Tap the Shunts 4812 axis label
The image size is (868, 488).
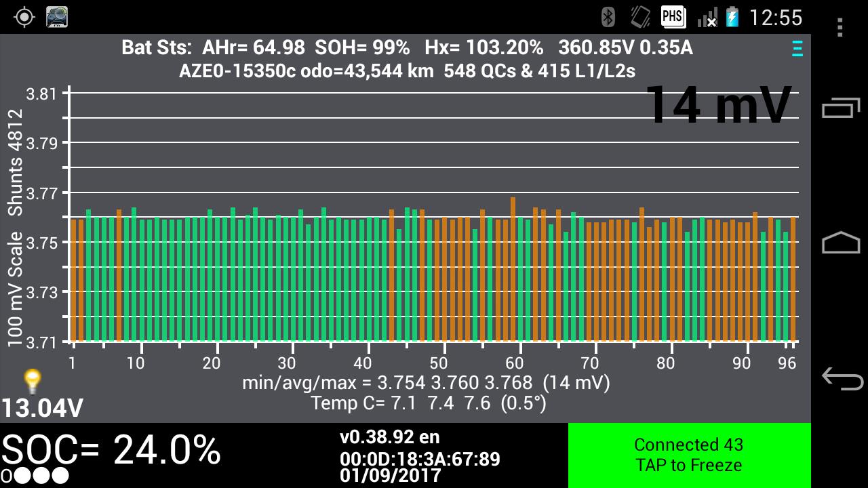pyautogui.click(x=15, y=163)
